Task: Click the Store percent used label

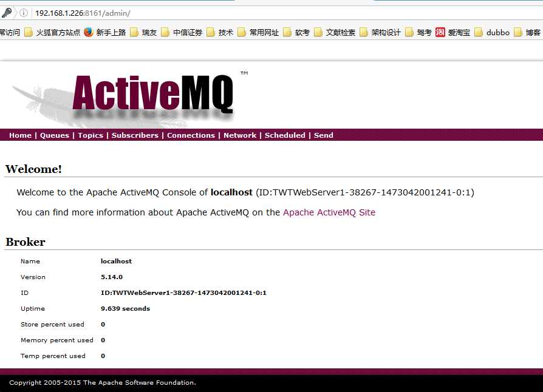Action: click(x=52, y=325)
